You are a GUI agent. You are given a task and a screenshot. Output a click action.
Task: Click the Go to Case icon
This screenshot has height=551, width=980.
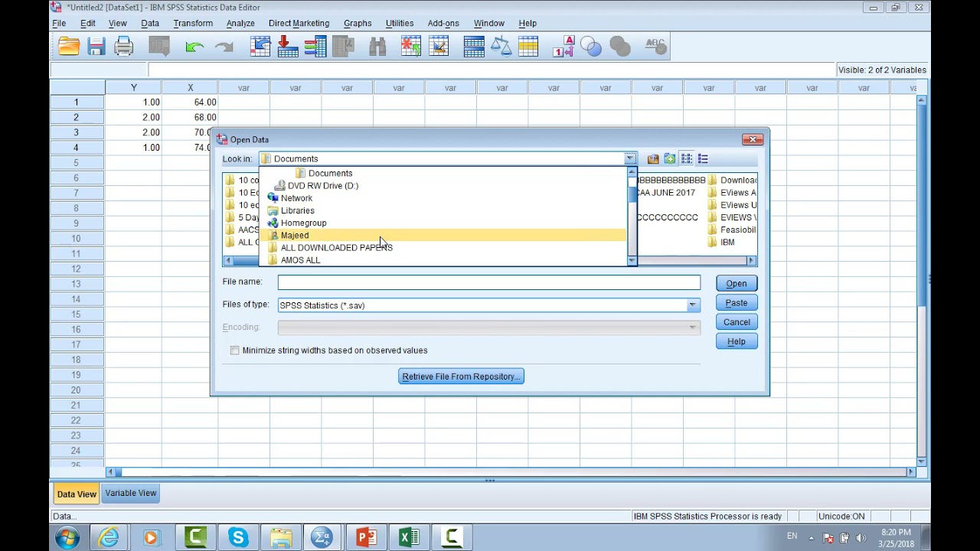260,47
